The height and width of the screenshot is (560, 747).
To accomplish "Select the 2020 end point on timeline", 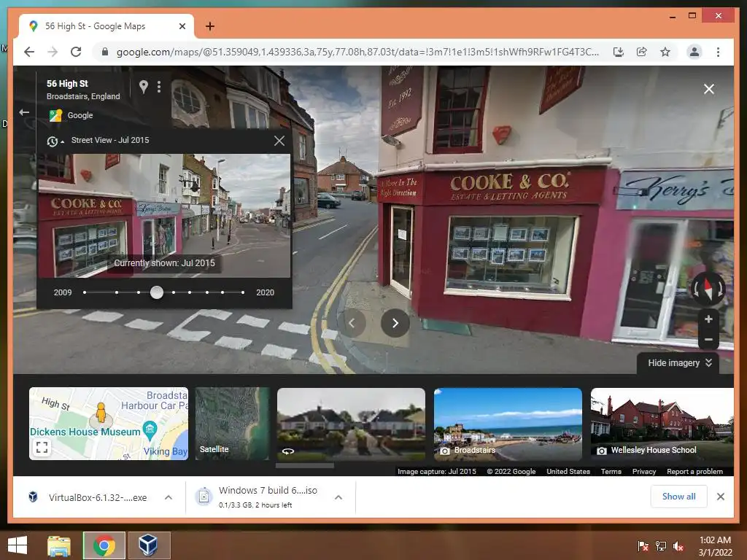I will (242, 292).
